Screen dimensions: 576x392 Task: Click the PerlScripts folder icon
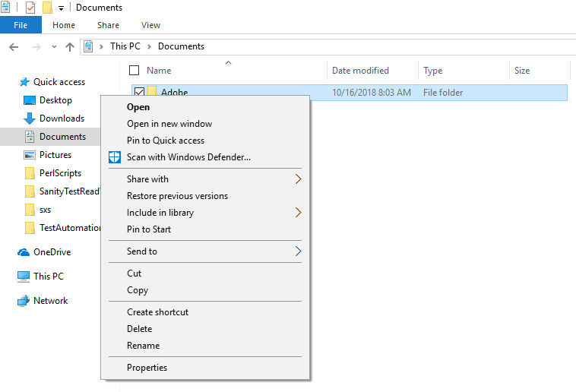coord(30,173)
